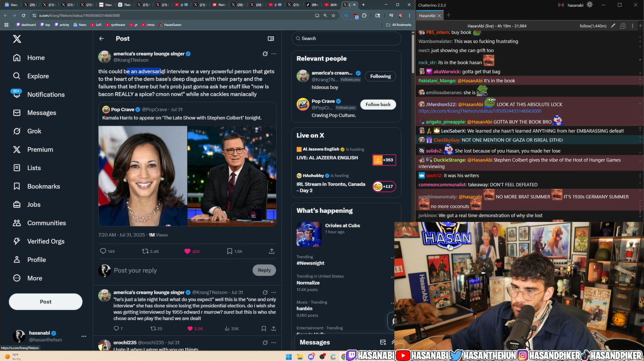The width and height of the screenshot is (644, 361).
Task: Open the More options menu item
Action: coord(28,278)
